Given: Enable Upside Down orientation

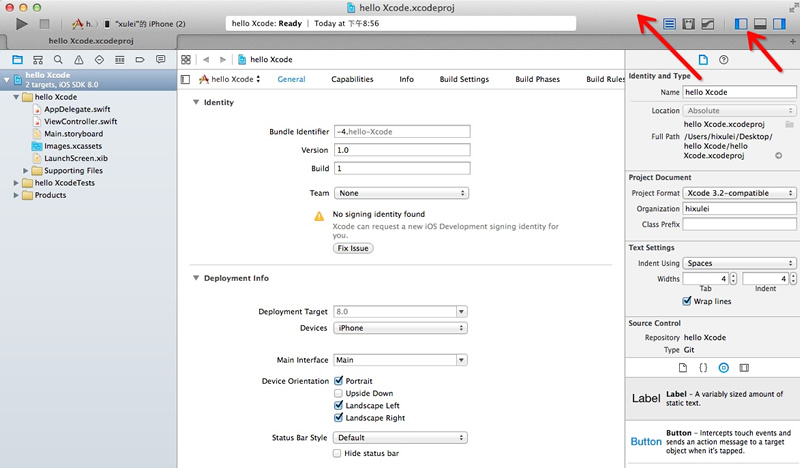Looking at the screenshot, I should click(338, 393).
